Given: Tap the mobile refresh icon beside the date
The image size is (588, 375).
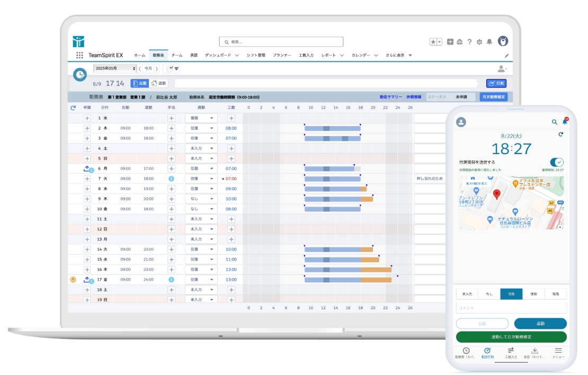Looking at the screenshot, I should [x=560, y=135].
